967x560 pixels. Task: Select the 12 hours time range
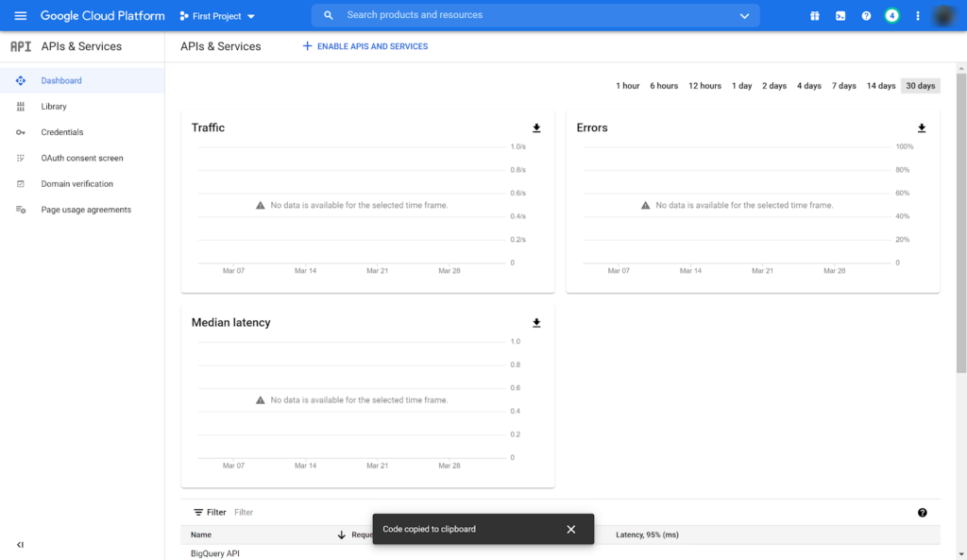click(x=704, y=86)
